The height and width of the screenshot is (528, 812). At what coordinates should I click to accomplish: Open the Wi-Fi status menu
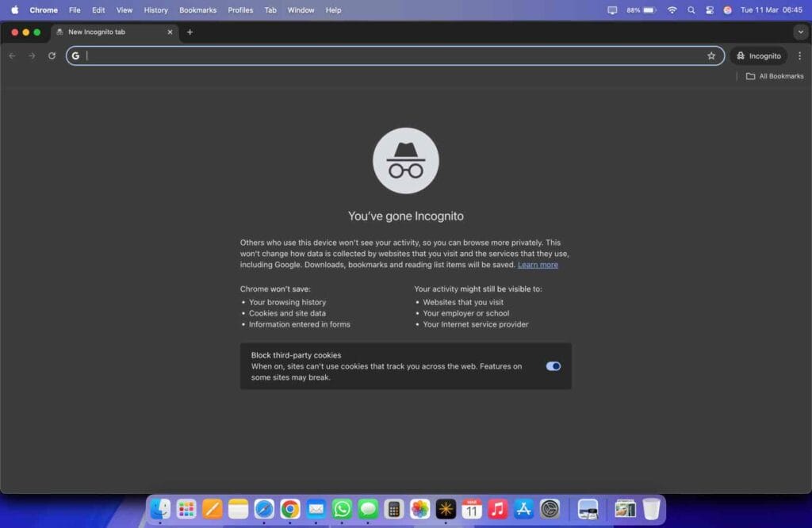pos(672,10)
